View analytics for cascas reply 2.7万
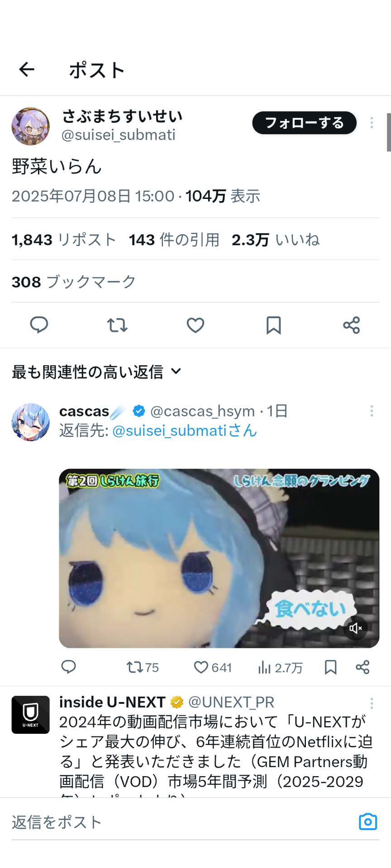Image resolution: width=391 pixels, height=868 pixels. (280, 667)
